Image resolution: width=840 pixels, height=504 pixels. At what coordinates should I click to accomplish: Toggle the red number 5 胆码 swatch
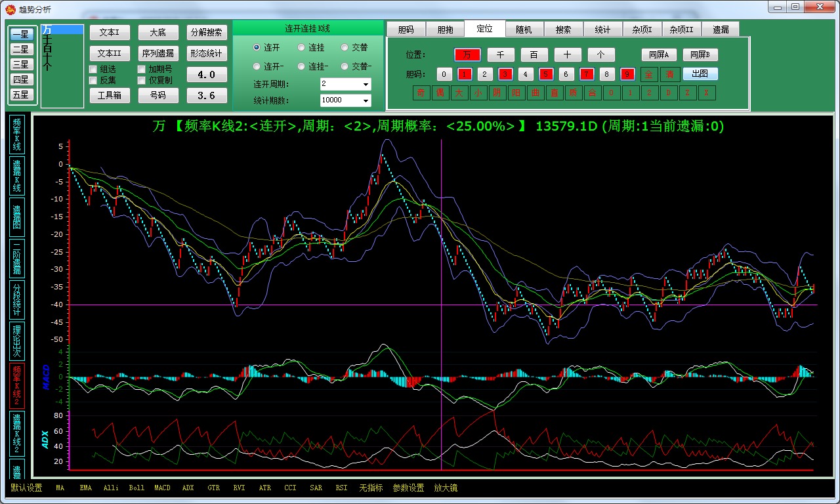[x=546, y=74]
